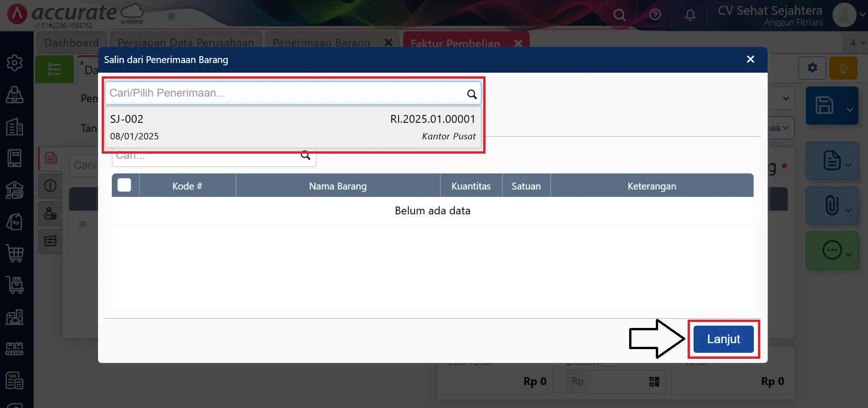This screenshot has height=408, width=868.
Task: Switch to Penerimaan Barang tab
Action: click(x=321, y=42)
